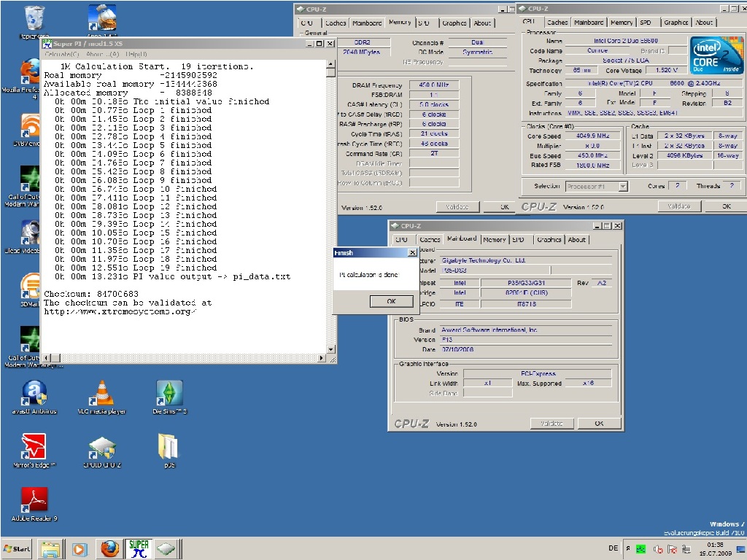Select Caches tab in Memory CPU-Z window
747x560 pixels.
[336, 23]
